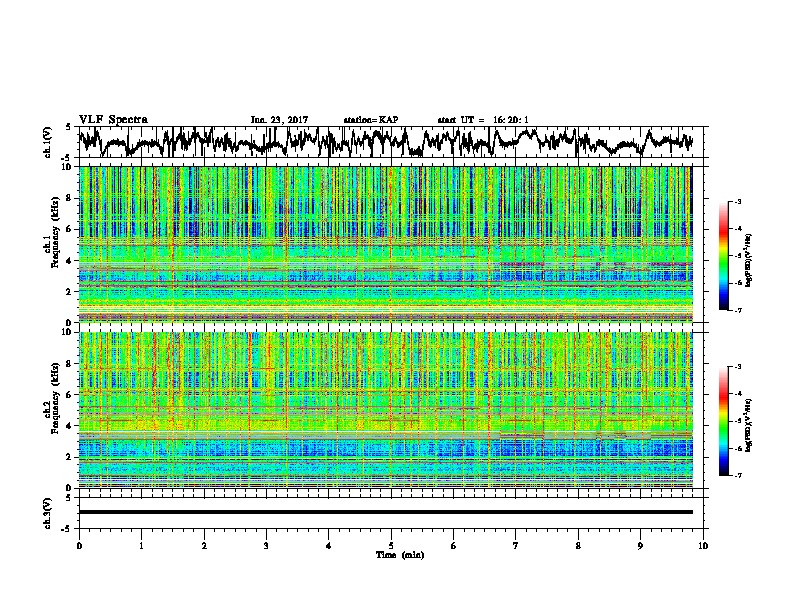The height and width of the screenshot is (612, 792).
Task: Click inside the ch.1 spectrogram panel
Action: (x=386, y=244)
